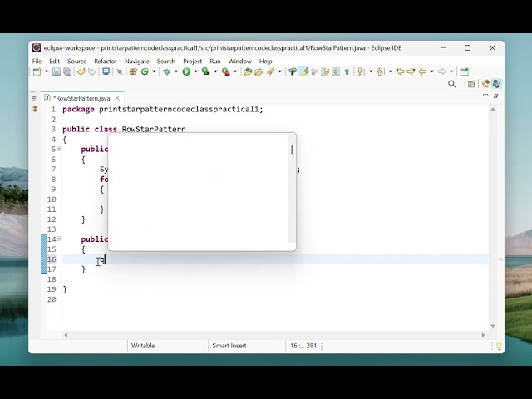
Task: Open the Next Annotation dropdown arrow
Action: point(371,71)
